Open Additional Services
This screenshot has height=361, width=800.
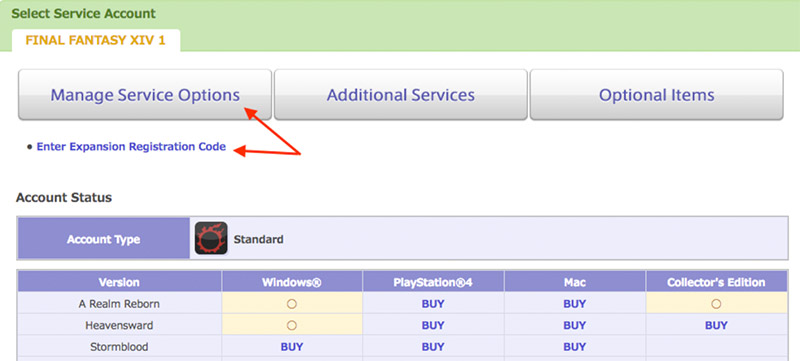pos(401,95)
